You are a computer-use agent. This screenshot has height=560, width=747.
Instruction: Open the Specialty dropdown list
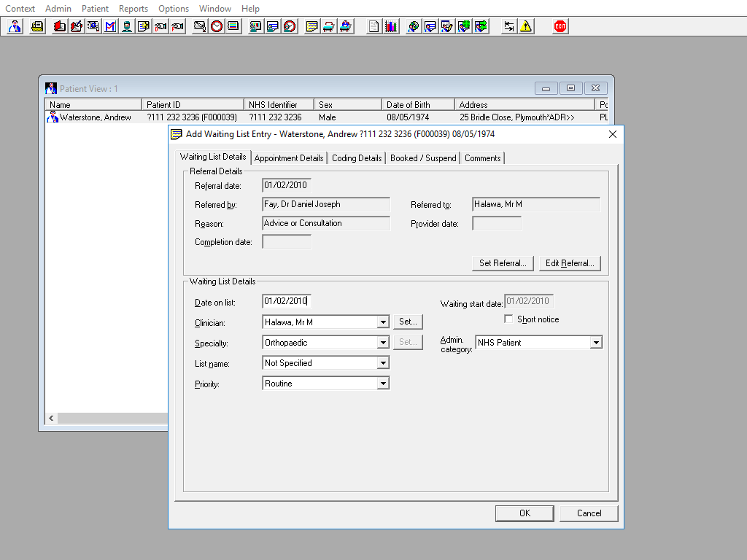pyautogui.click(x=383, y=343)
